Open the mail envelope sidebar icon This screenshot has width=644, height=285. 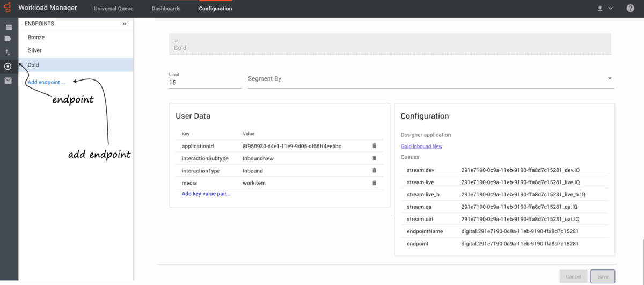tap(8, 81)
